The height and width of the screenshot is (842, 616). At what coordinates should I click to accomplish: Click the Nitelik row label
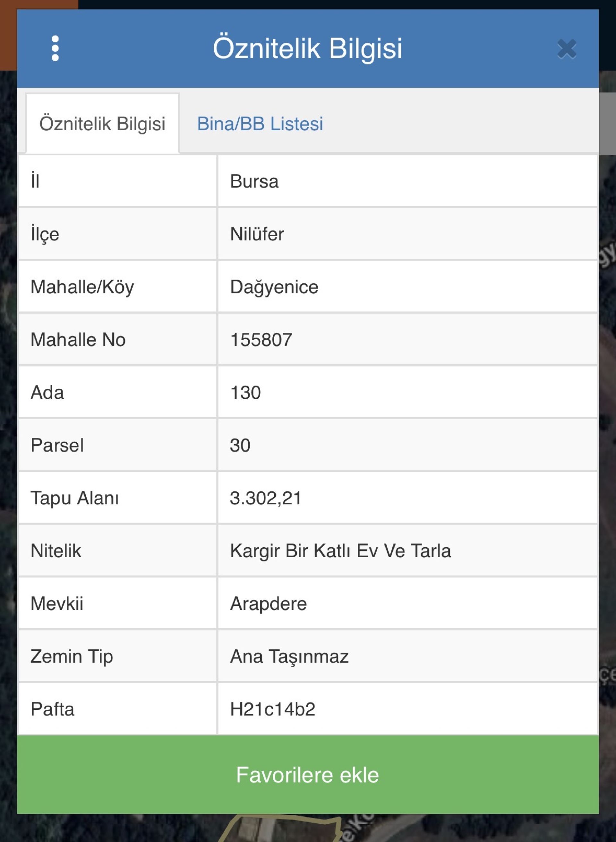(x=56, y=551)
